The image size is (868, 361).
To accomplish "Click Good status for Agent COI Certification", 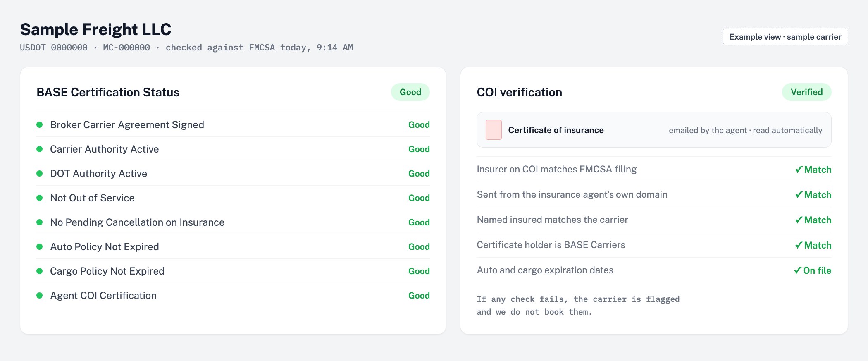I will tap(419, 295).
